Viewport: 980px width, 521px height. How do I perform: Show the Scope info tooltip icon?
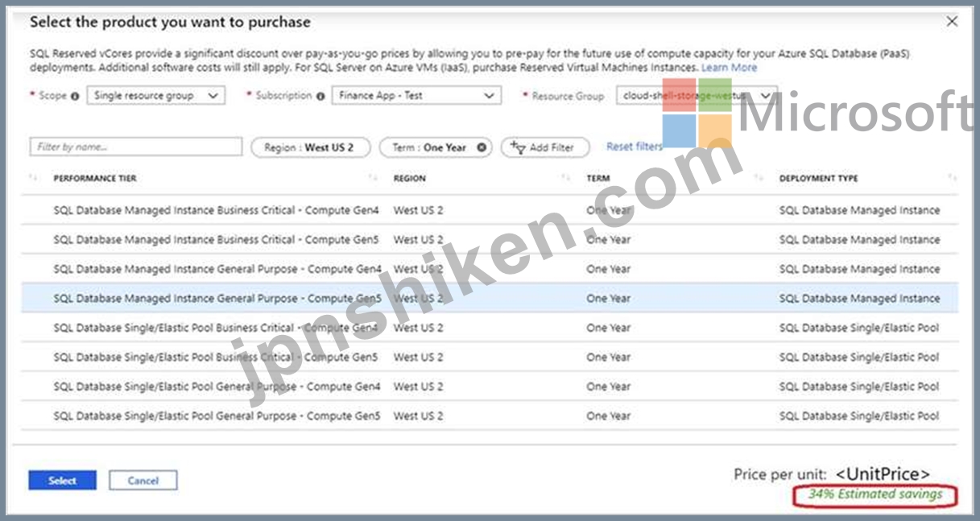pos(75,96)
